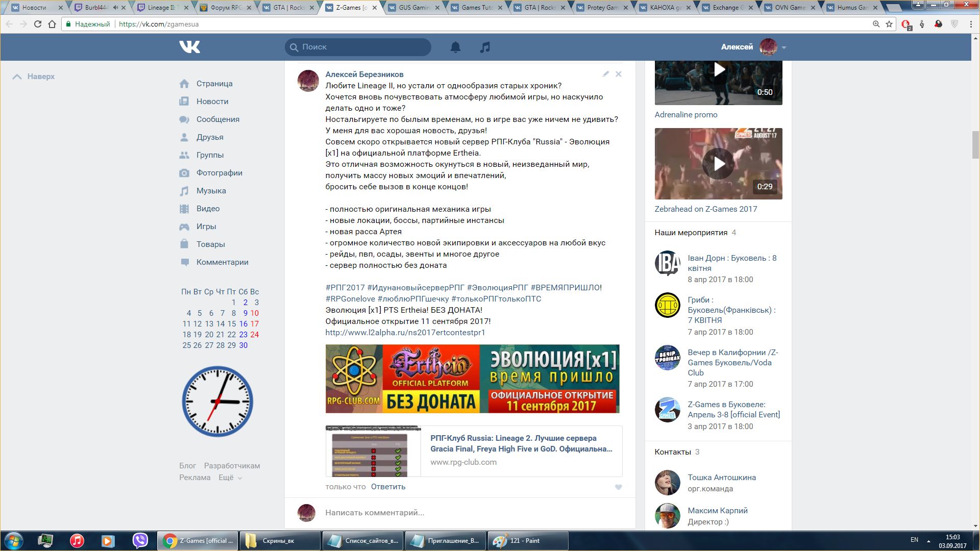980x551 pixels.
Task: Open the Разработчикам footer link
Action: [x=232, y=466]
